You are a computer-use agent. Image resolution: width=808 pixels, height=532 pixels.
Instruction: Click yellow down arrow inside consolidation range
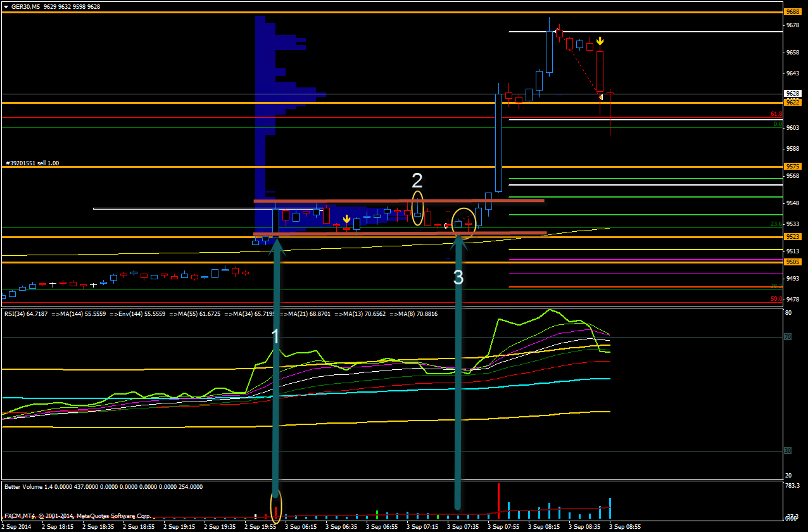[346, 219]
